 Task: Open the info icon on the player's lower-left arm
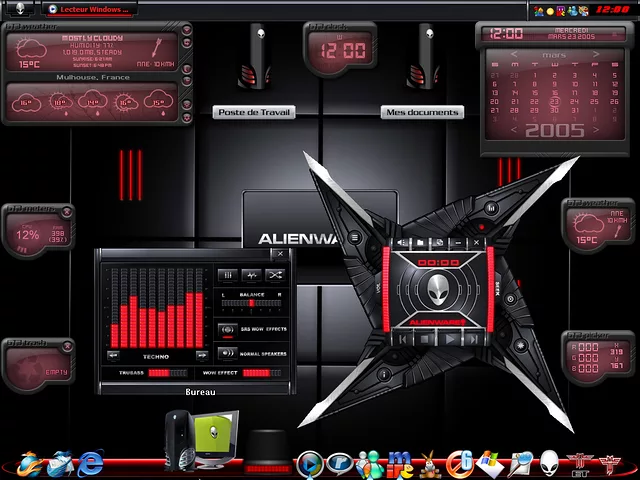coord(383,374)
